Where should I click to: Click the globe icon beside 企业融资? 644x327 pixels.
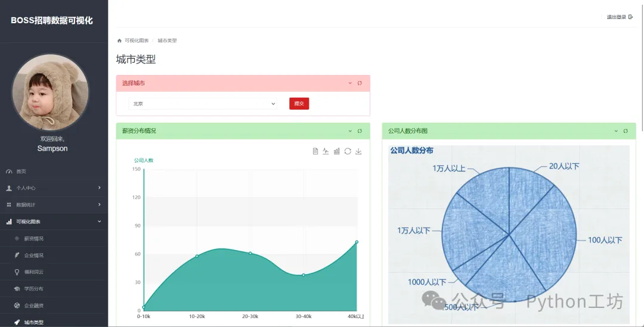coord(17,305)
